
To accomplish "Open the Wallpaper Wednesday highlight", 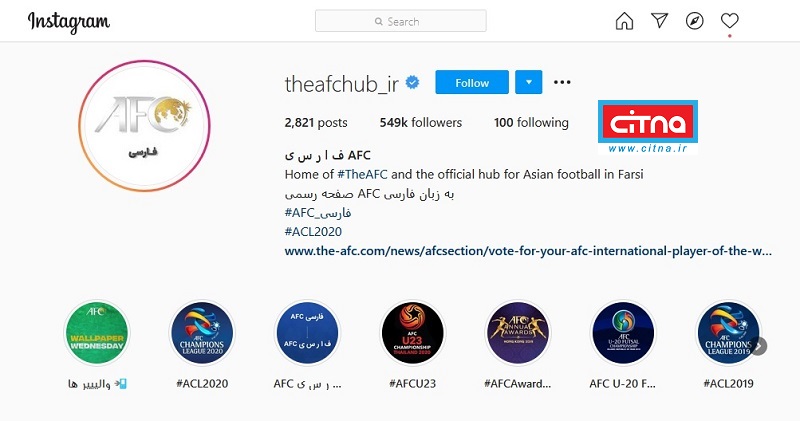I will [x=97, y=333].
